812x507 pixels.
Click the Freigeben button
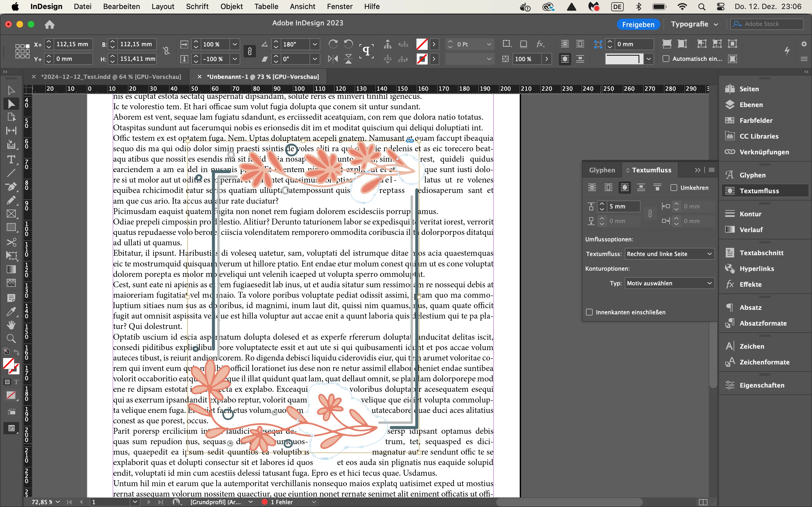(638, 24)
